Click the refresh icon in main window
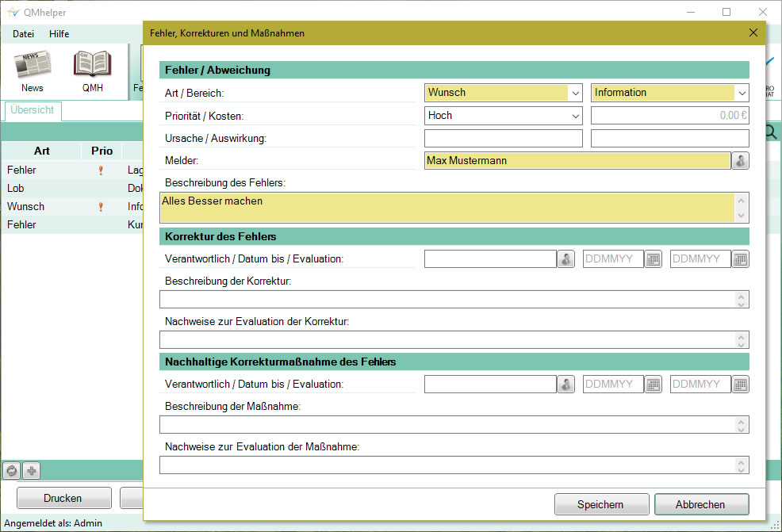 [x=12, y=471]
